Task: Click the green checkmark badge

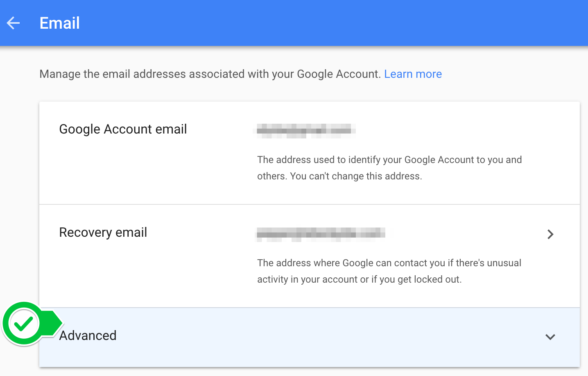Action: 24,324
